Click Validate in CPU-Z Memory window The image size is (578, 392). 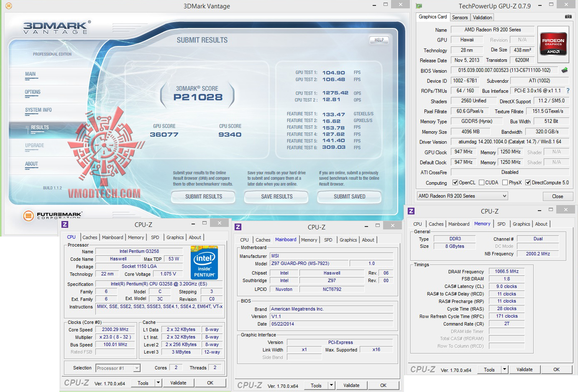point(524,369)
